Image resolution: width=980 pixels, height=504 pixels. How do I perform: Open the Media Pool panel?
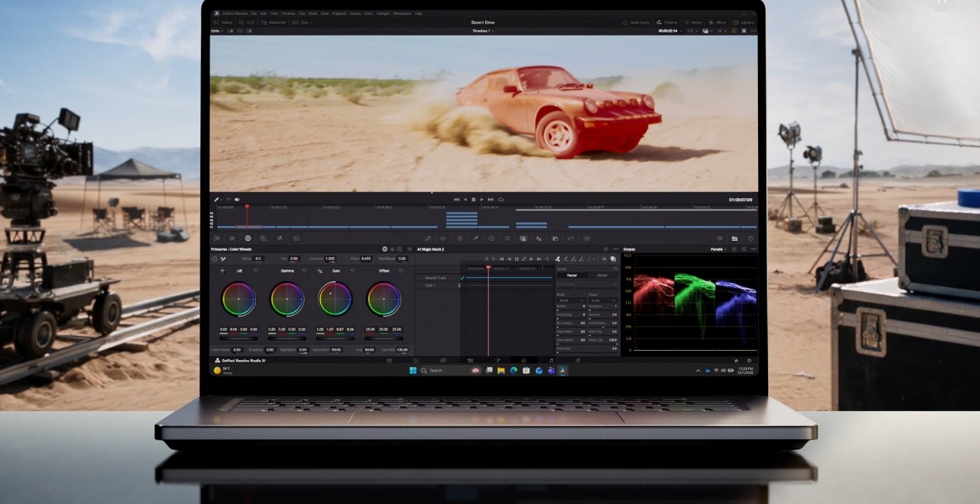(275, 22)
